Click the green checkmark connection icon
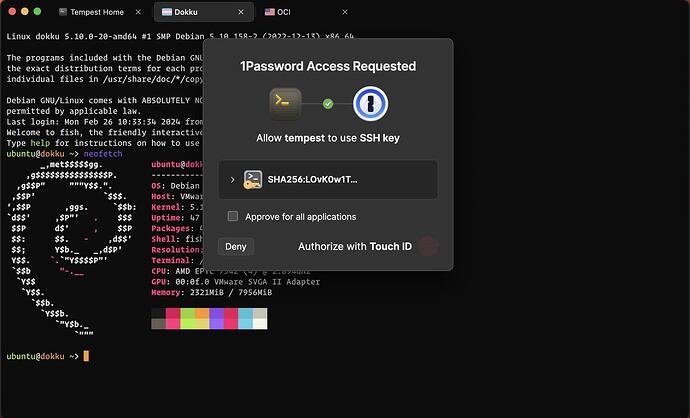The image size is (690, 418). click(328, 104)
